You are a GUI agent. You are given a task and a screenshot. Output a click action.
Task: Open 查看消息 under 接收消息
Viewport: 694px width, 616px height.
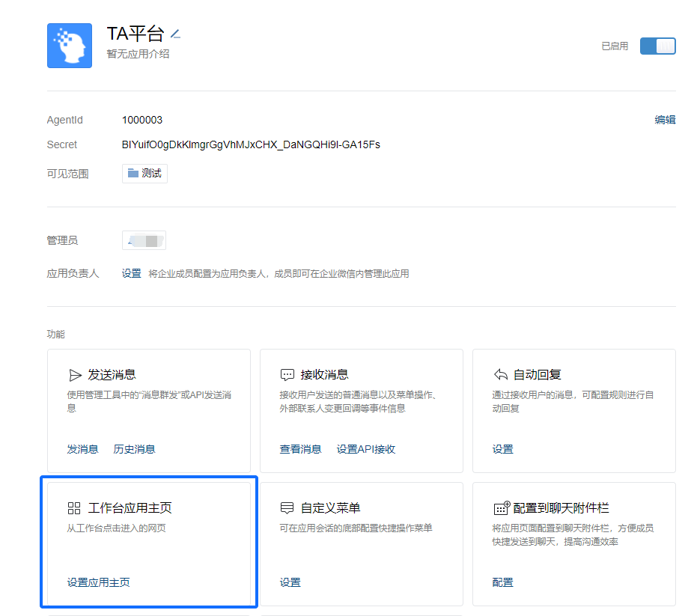pyautogui.click(x=300, y=449)
